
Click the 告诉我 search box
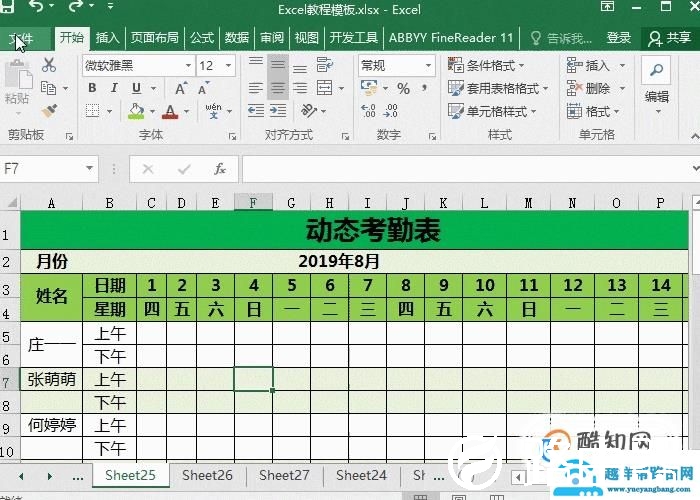click(x=562, y=38)
